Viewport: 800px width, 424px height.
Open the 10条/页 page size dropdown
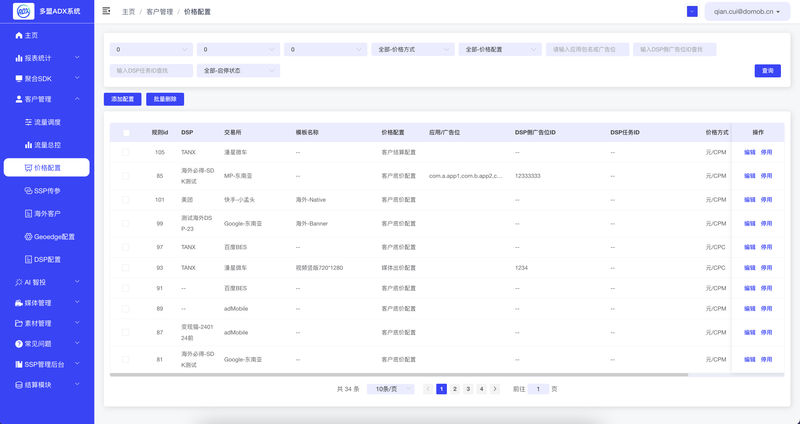390,388
